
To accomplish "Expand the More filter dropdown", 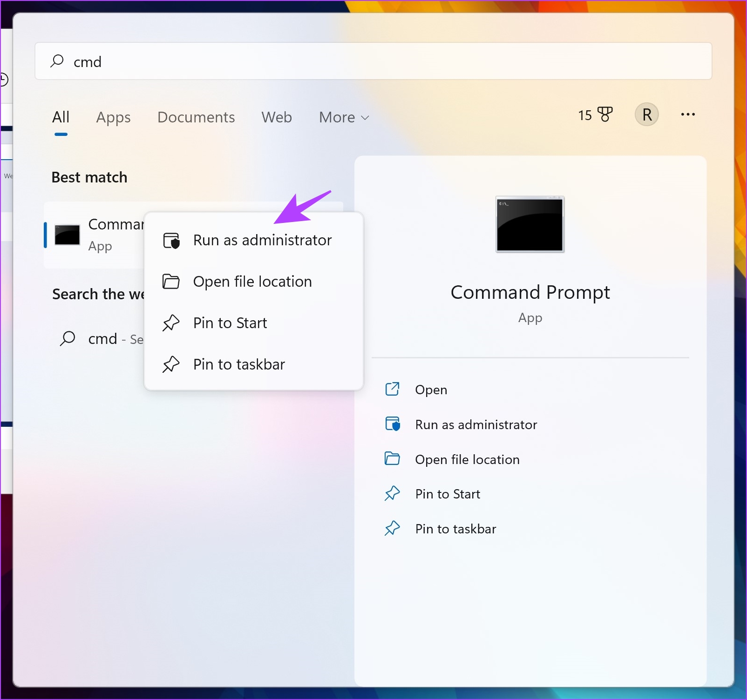I will pos(343,117).
